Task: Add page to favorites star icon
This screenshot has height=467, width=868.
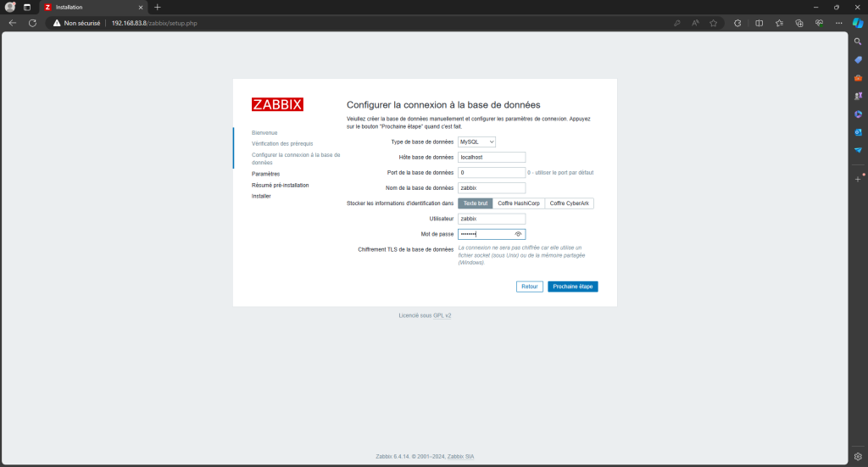Action: point(714,23)
